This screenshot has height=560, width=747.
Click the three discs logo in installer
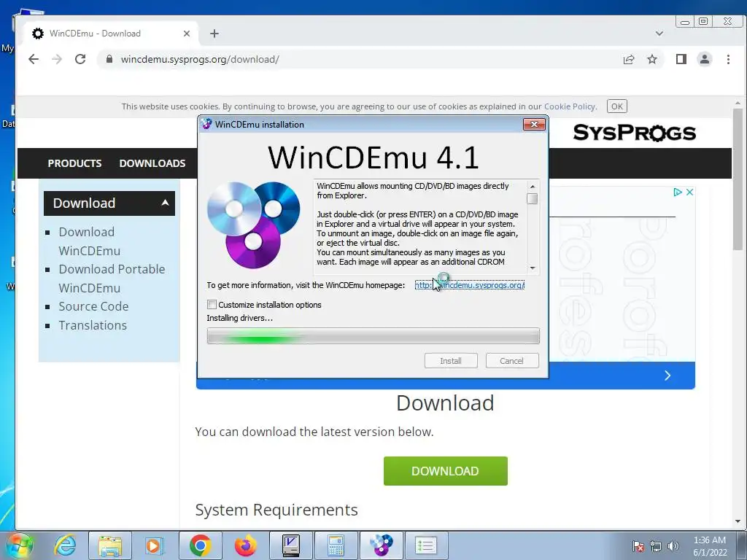(253, 225)
